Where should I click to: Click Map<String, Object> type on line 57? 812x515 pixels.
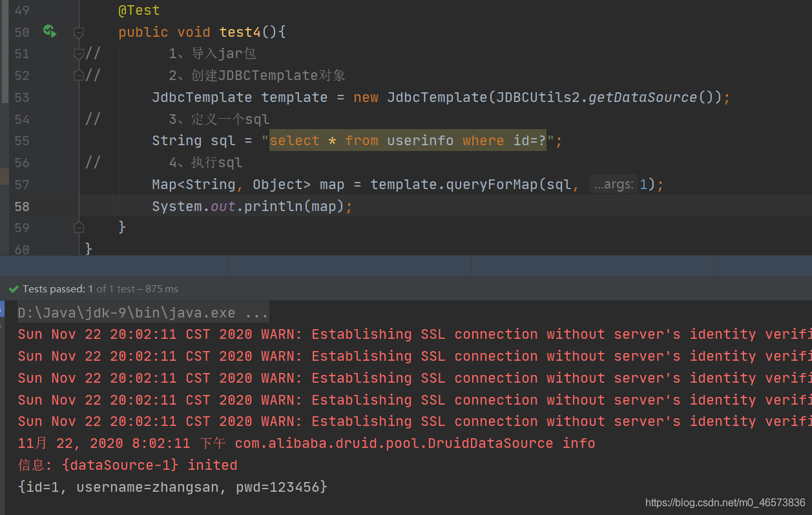(x=231, y=185)
